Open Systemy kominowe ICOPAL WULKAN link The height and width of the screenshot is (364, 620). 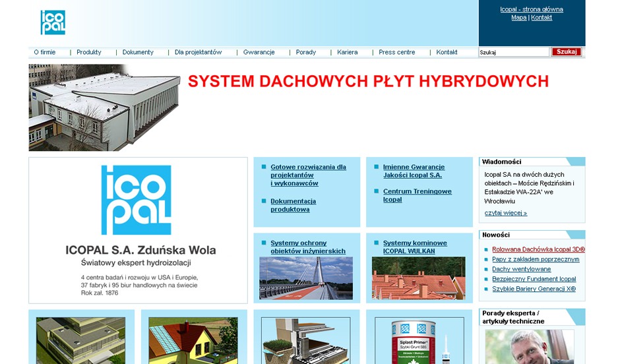[415, 247]
